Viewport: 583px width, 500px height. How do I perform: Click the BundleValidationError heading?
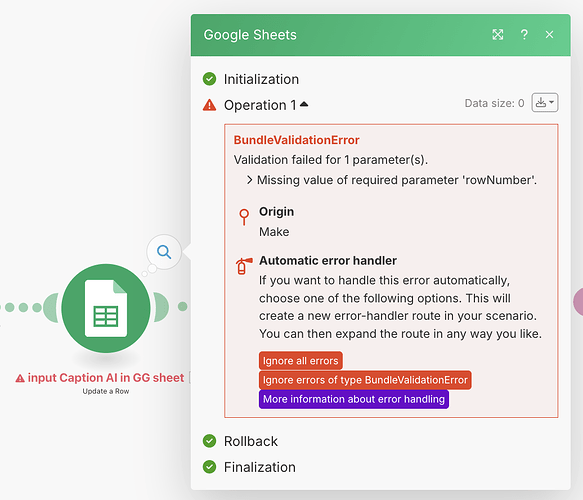[x=296, y=140]
